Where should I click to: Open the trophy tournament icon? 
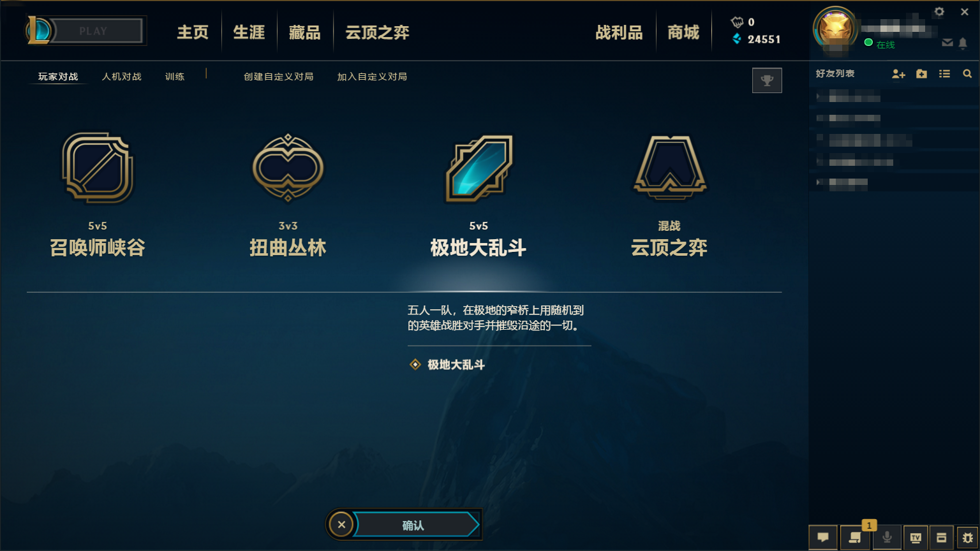click(767, 80)
